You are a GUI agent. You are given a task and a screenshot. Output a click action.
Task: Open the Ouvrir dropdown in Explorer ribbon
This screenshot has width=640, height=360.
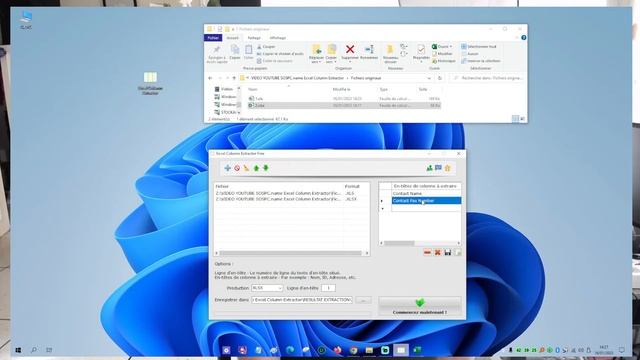442,47
